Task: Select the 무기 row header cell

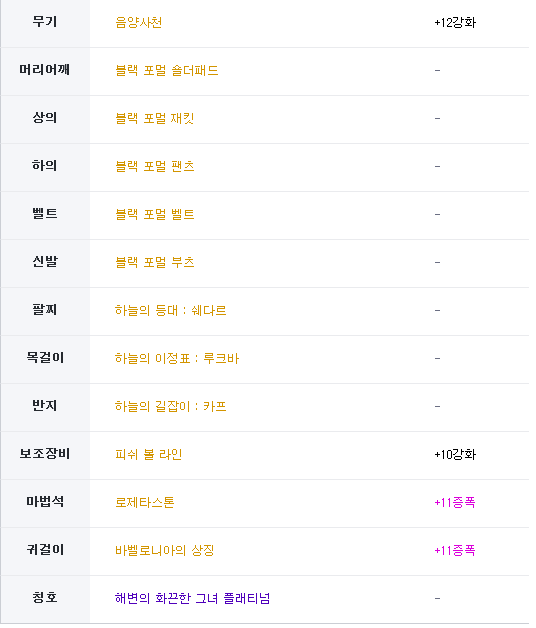Action: 45,23
